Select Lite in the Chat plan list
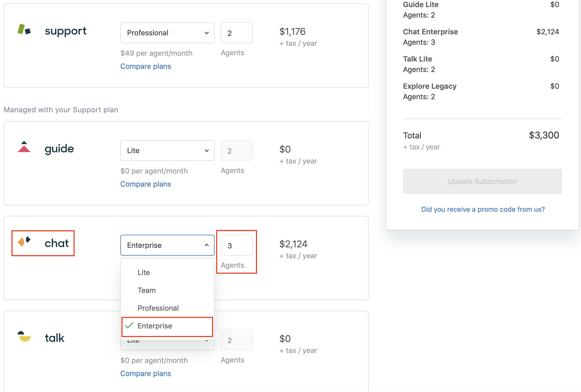Viewport: 581px width, 392px height. tap(167, 272)
